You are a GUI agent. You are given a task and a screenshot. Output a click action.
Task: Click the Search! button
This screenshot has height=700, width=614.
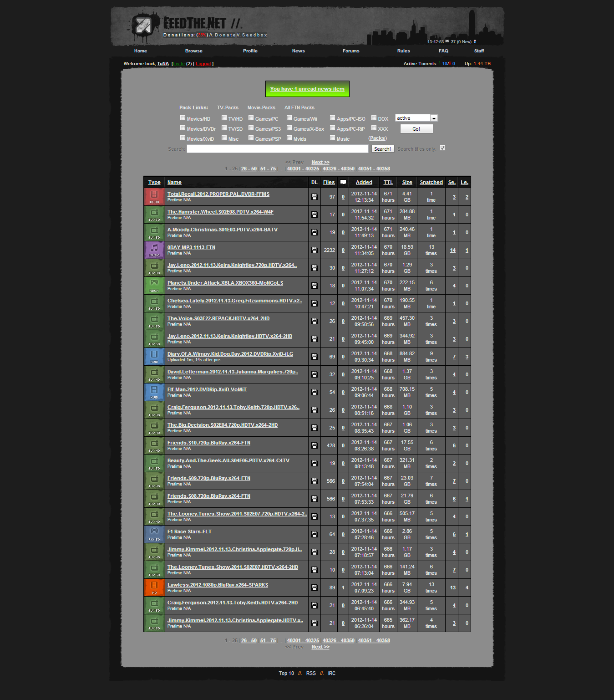click(x=383, y=149)
